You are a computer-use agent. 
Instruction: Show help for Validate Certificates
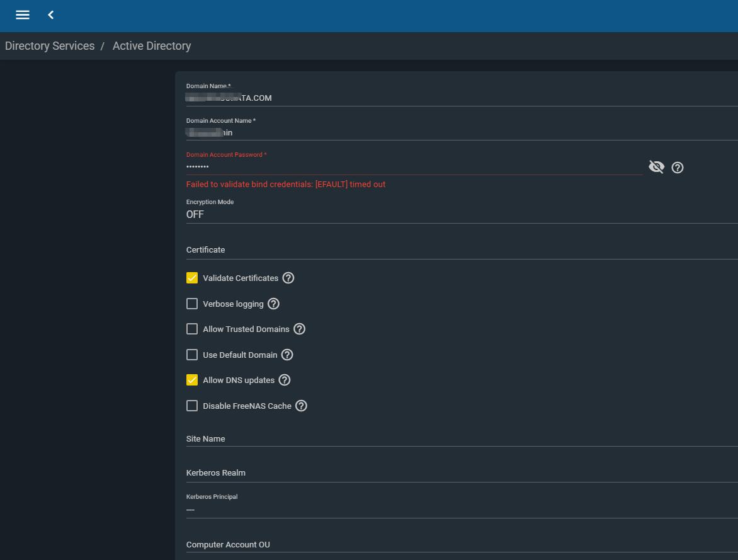coord(288,278)
